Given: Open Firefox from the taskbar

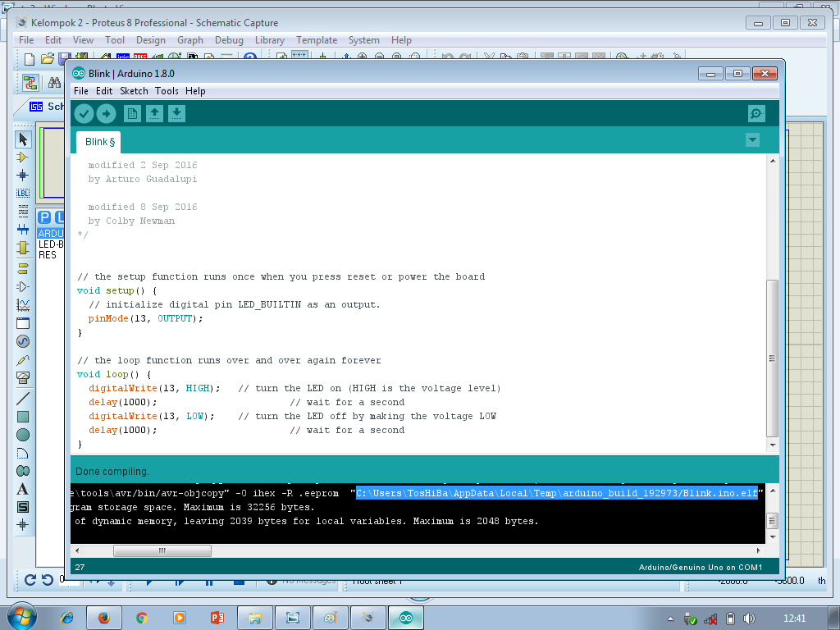Looking at the screenshot, I should point(104,619).
